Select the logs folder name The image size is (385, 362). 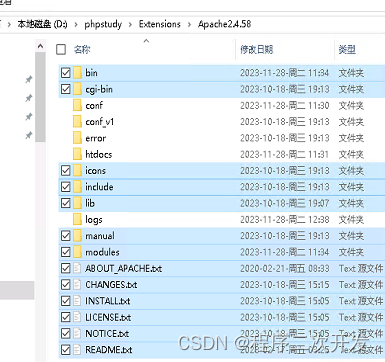(94, 219)
